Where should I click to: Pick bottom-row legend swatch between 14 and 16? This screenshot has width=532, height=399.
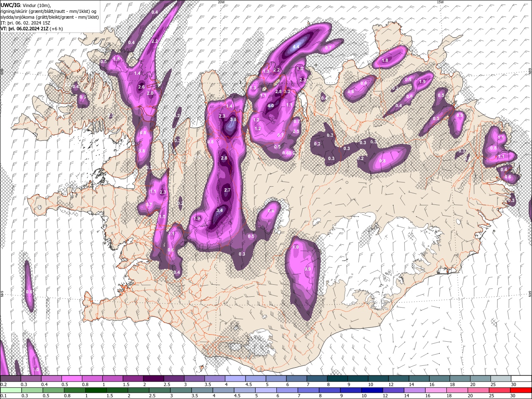[x=415, y=390]
